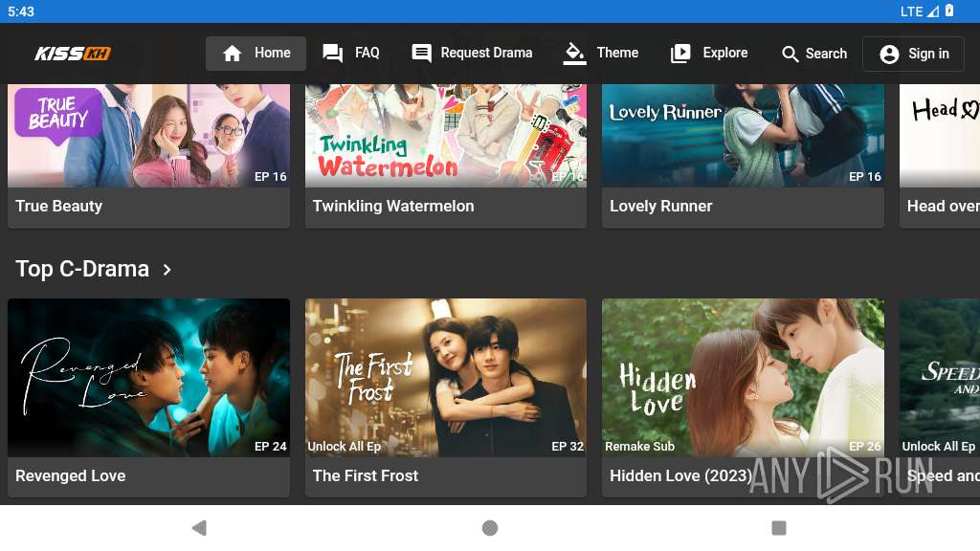Expand Top C-Drama chevron arrow
The height and width of the screenshot is (551, 980).
167,270
